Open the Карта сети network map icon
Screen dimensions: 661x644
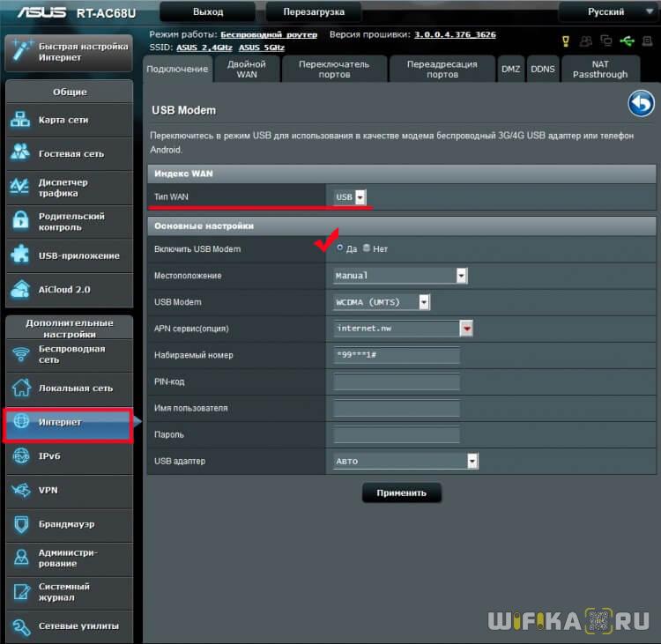click(20, 120)
